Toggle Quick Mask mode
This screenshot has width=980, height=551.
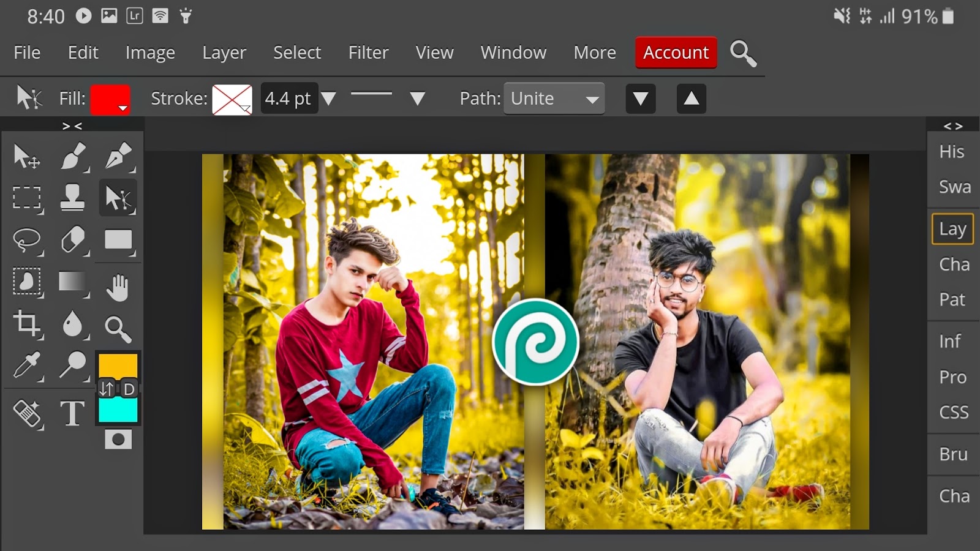[x=118, y=440]
